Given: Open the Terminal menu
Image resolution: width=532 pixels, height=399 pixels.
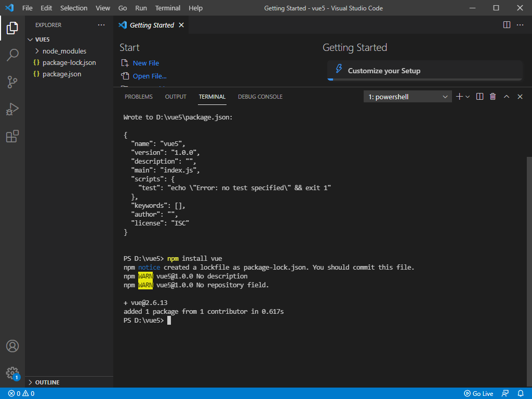Looking at the screenshot, I should click(x=168, y=8).
